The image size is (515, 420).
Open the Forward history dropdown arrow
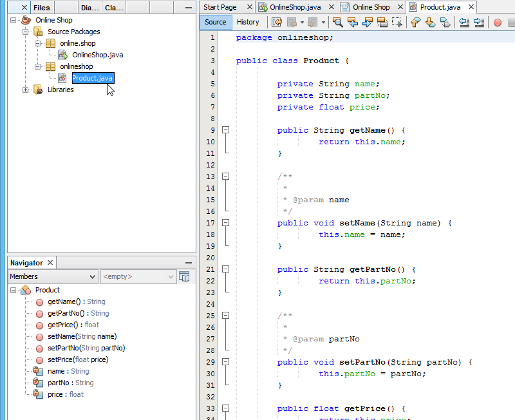tap(323, 23)
